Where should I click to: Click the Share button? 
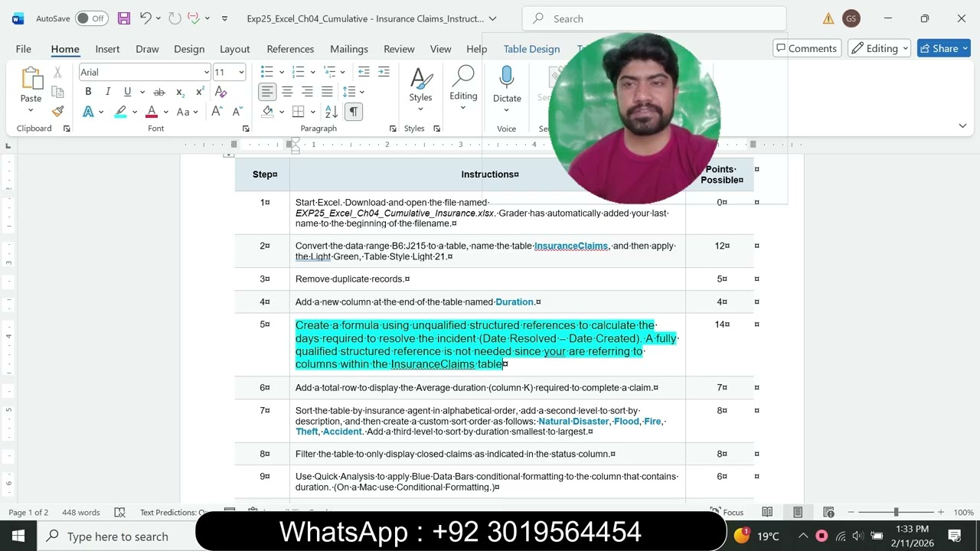[944, 48]
